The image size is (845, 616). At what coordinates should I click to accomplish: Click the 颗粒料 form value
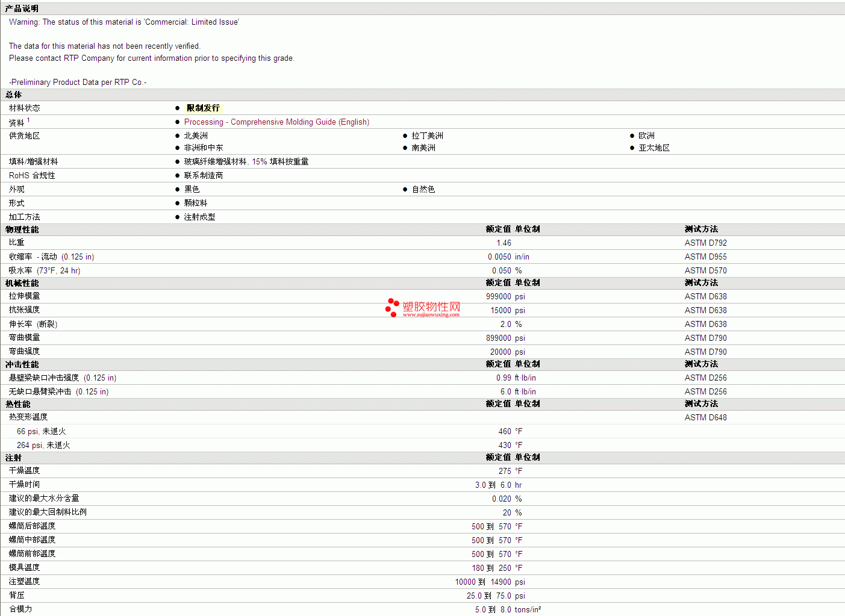tap(196, 203)
